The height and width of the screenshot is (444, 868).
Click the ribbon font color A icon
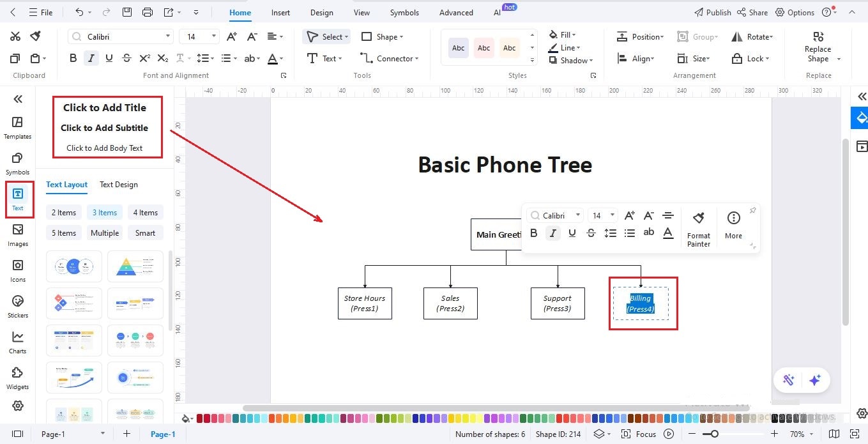273,58
